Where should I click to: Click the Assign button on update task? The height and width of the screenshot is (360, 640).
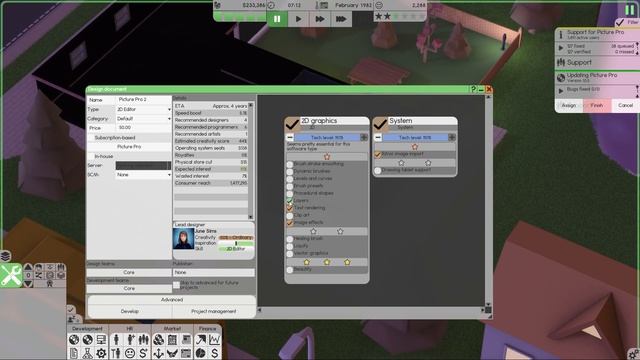click(569, 105)
